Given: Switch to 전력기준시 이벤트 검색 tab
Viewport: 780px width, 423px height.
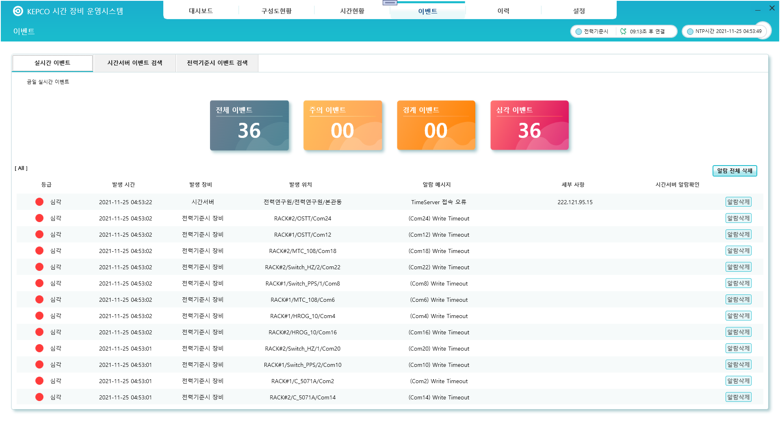Looking at the screenshot, I should 217,63.
